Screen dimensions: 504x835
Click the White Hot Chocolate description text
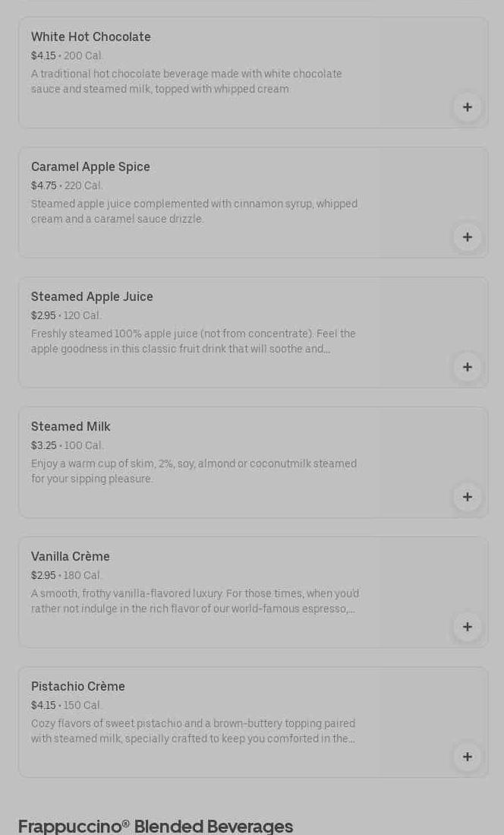186,81
